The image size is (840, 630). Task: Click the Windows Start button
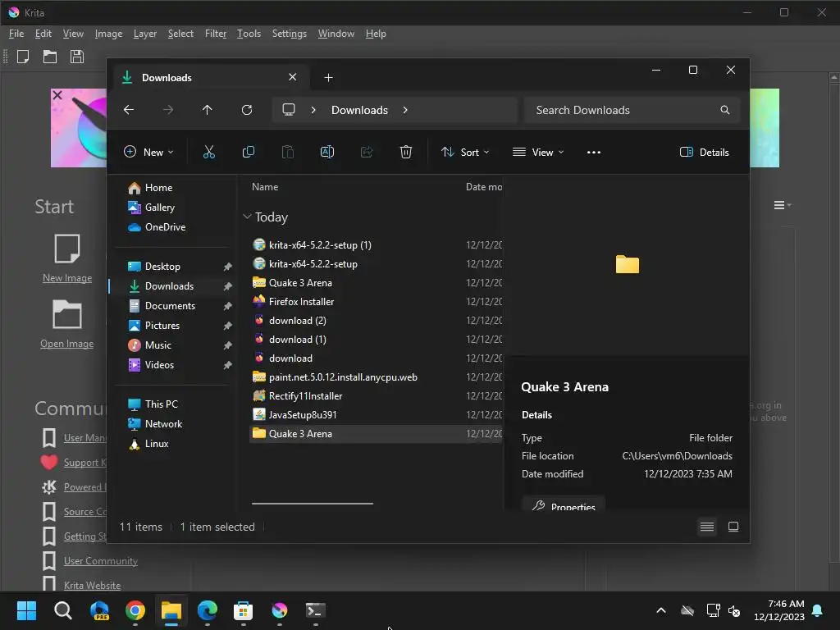(x=27, y=610)
